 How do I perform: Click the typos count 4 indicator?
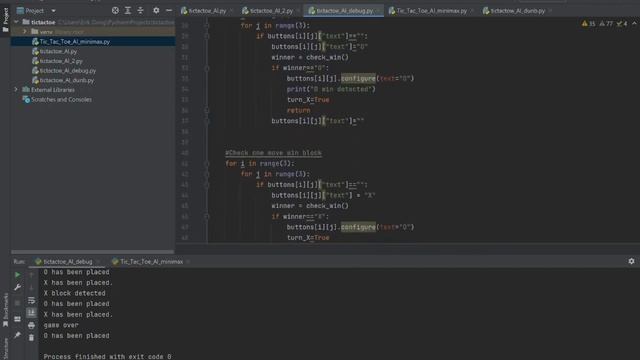(x=622, y=24)
